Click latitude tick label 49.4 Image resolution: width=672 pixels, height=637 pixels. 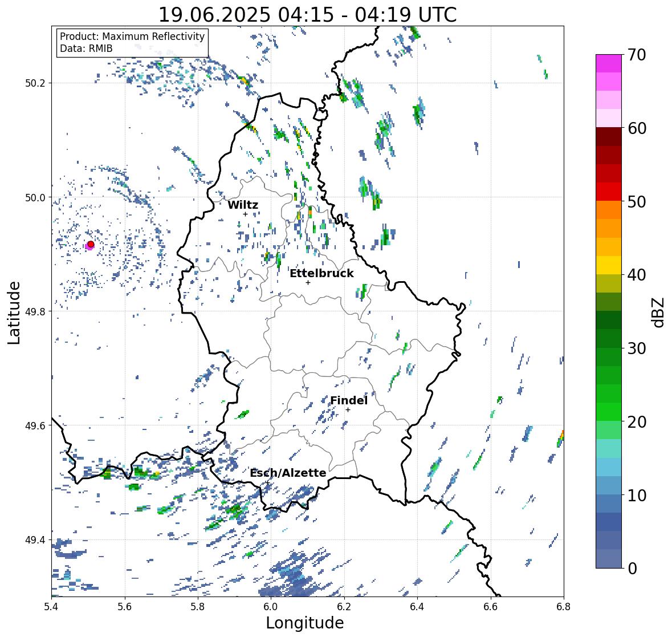click(35, 540)
